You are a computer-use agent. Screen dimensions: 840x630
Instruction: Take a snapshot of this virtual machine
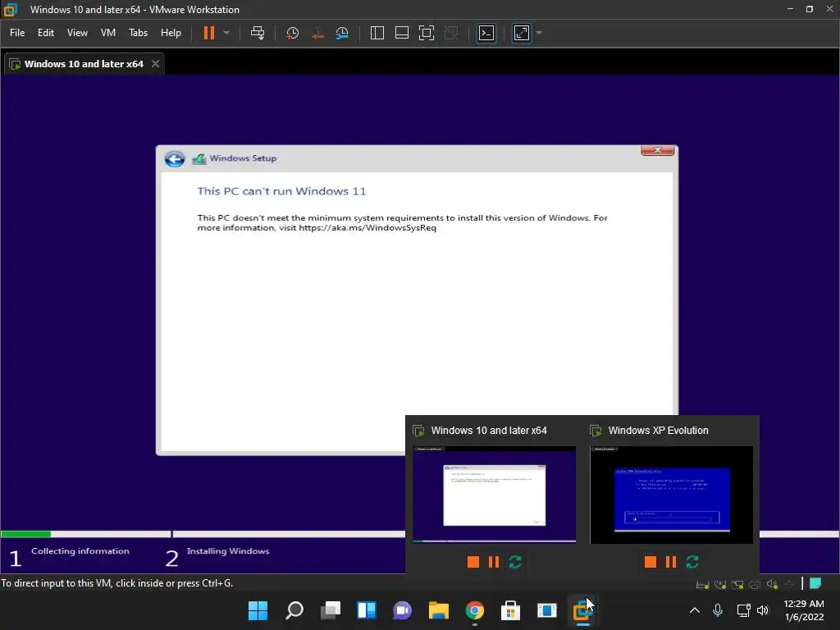point(293,33)
